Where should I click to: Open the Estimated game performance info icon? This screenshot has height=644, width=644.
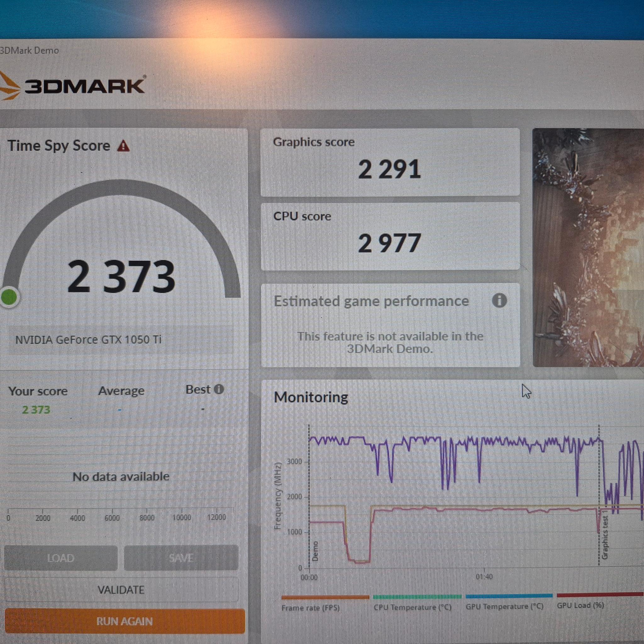pyautogui.click(x=499, y=300)
